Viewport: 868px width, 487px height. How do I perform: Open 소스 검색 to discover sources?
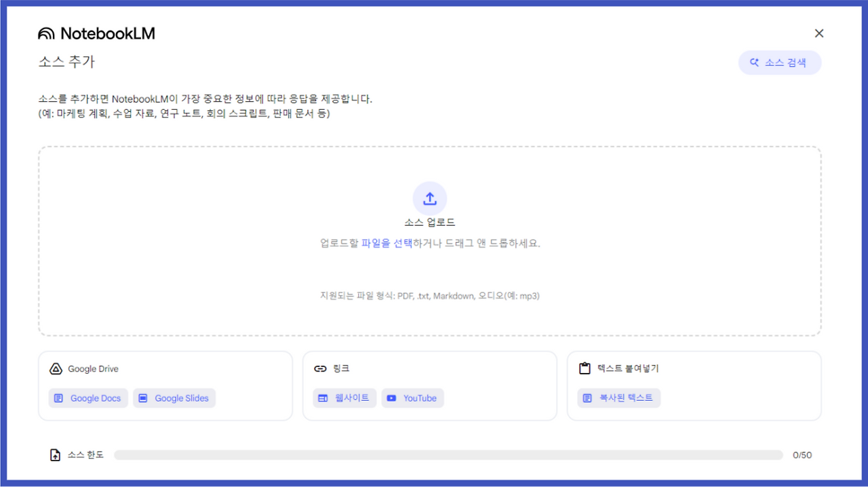780,62
